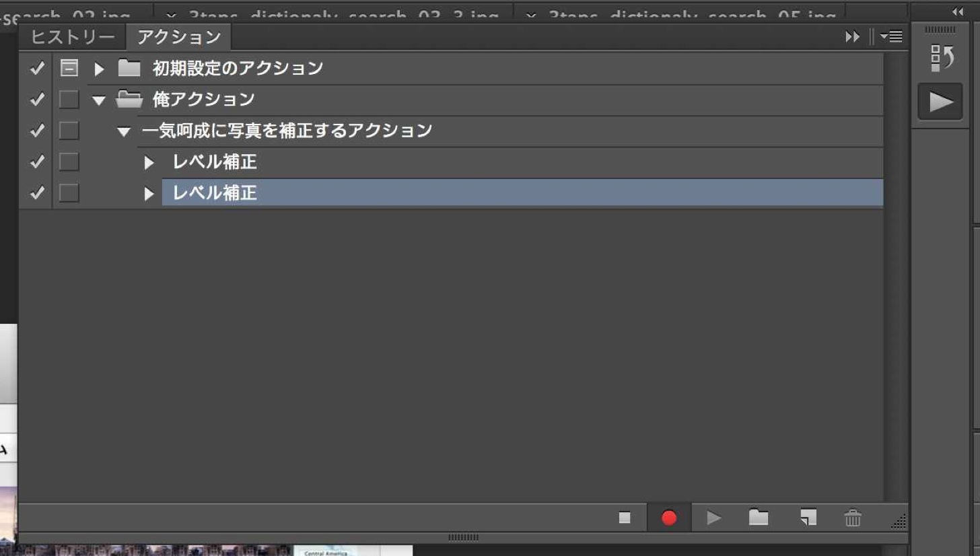Expand the right dock with double arrows

pos(957,11)
